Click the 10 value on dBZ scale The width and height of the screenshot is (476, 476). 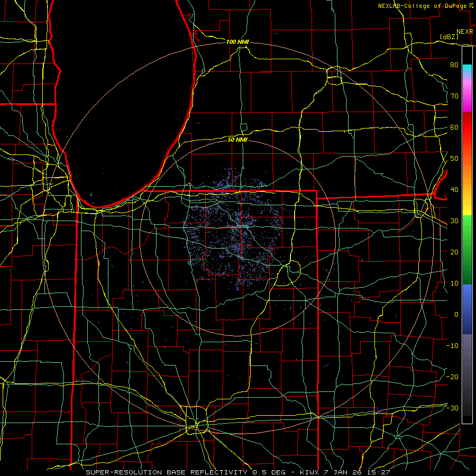454,283
